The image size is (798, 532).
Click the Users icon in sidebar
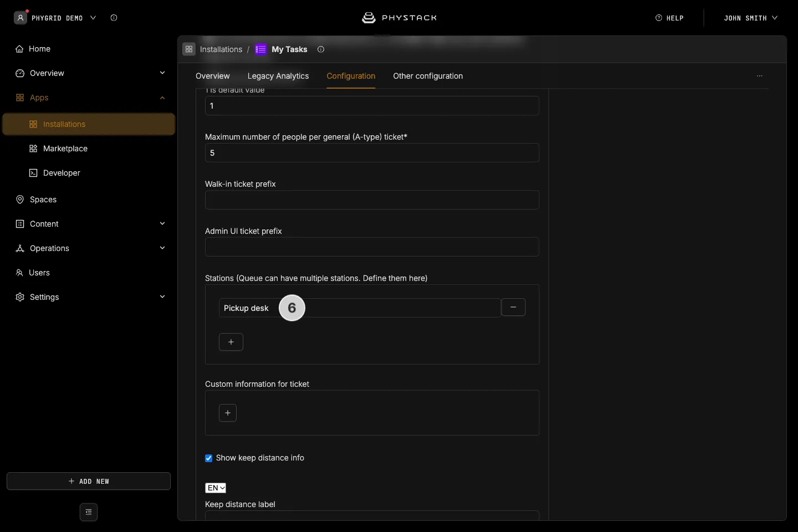click(19, 273)
